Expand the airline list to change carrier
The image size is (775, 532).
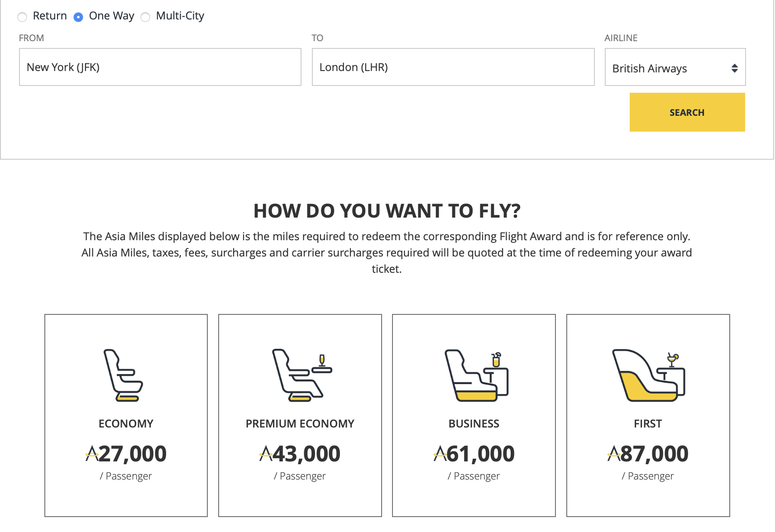[x=675, y=68]
